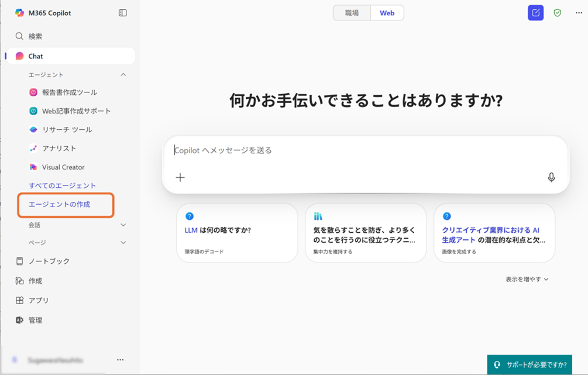The height and width of the screenshot is (375, 588).
Task: Collapse the エージェント section
Action: (x=123, y=75)
